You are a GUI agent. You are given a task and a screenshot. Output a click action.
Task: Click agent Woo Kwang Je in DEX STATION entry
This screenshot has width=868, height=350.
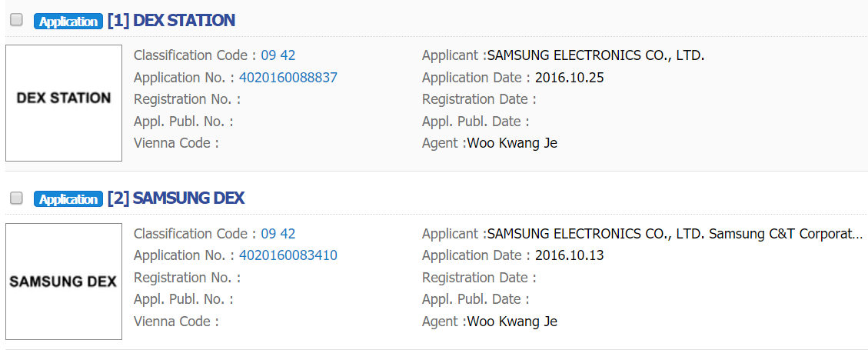point(512,143)
